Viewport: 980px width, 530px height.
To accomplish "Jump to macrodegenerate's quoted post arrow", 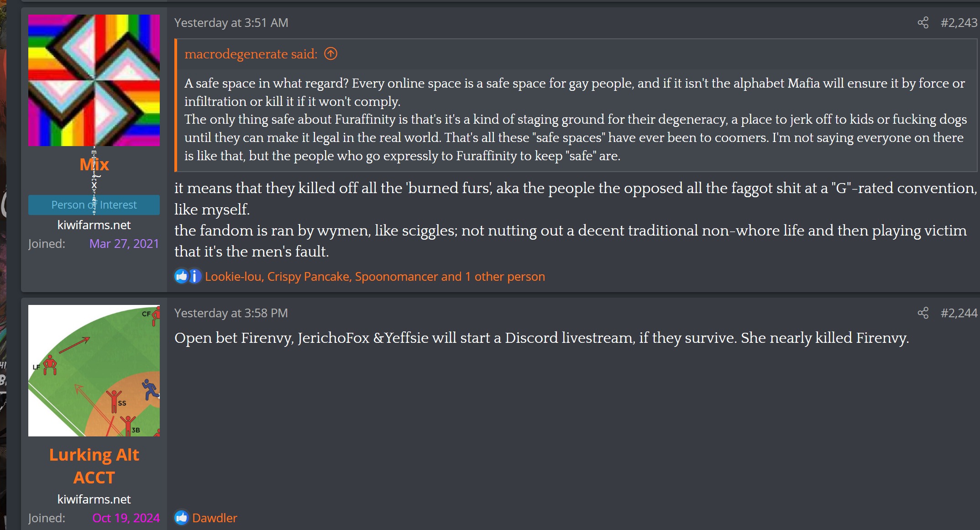I will pyautogui.click(x=330, y=54).
